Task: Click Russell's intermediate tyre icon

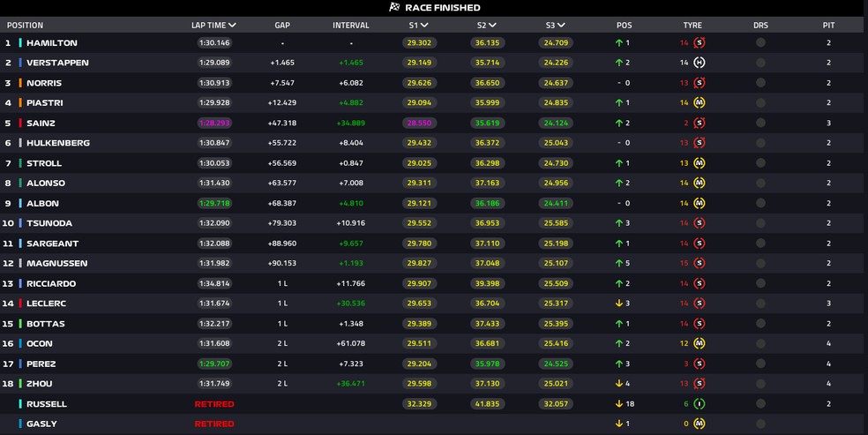Action: point(700,404)
